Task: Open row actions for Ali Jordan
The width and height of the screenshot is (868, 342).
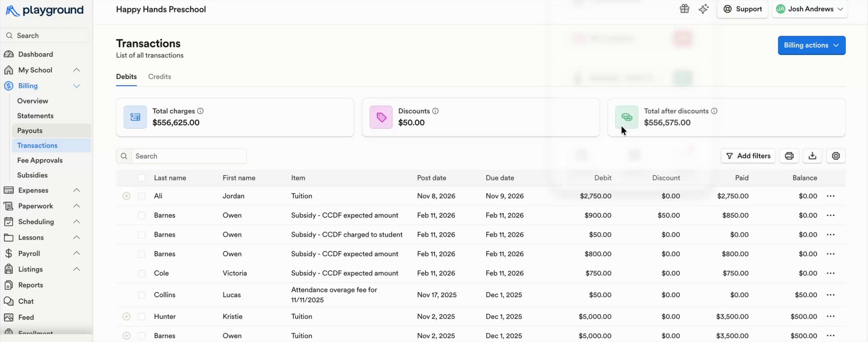Action: [830, 196]
